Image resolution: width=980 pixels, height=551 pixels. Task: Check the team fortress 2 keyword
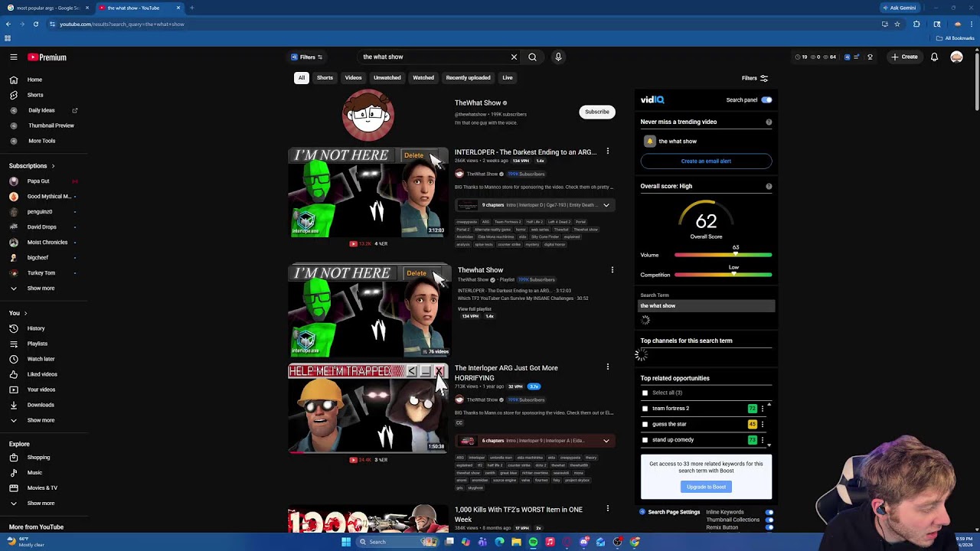pos(645,409)
